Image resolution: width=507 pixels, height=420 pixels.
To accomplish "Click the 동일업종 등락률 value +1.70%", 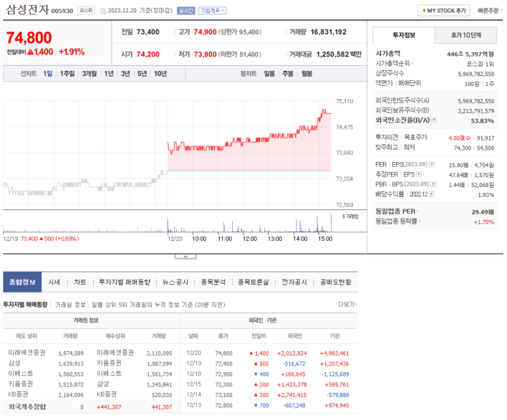I will (484, 222).
